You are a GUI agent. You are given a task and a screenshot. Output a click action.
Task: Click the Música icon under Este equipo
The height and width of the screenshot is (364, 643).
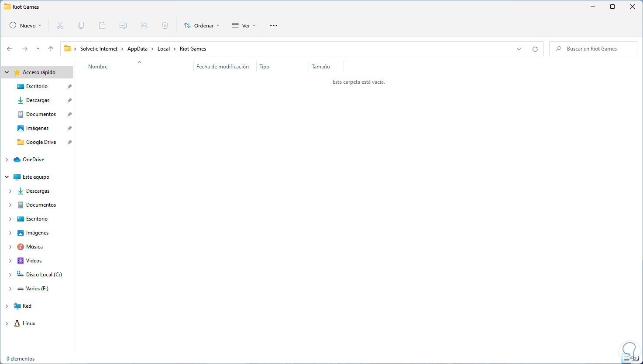(x=21, y=247)
